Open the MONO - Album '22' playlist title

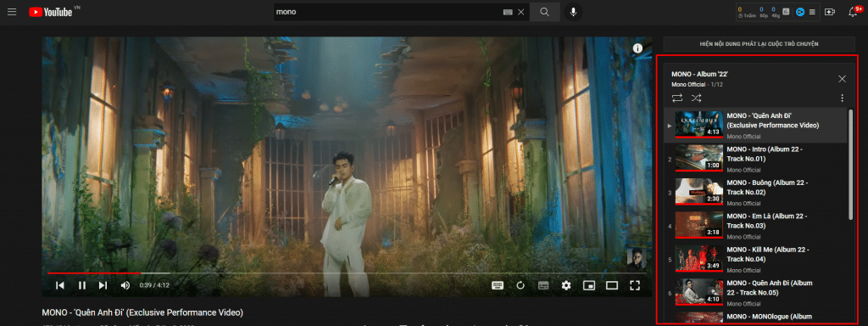point(699,74)
